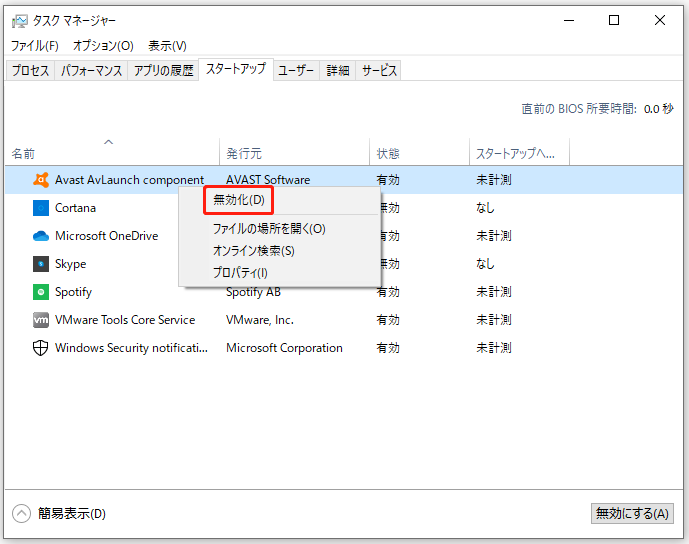Choose 無効化(D) in the context menu
The image size is (689, 544).
point(239,200)
